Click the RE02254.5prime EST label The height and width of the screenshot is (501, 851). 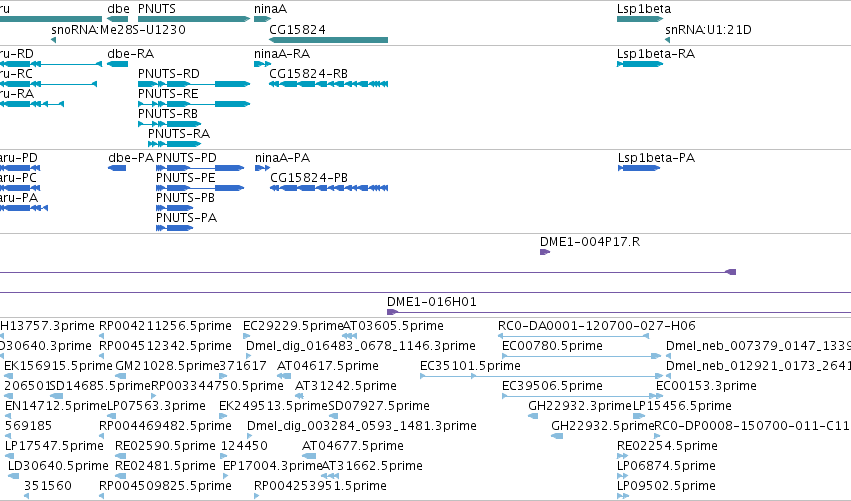coord(668,446)
